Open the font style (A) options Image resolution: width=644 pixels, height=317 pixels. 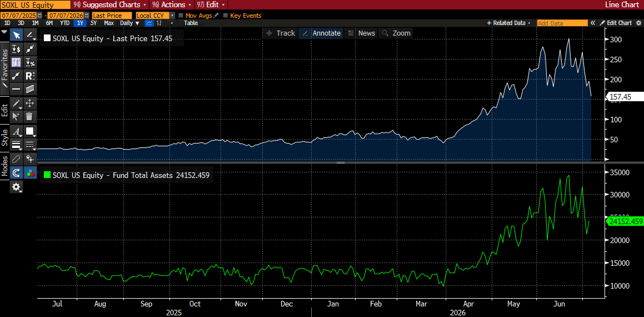coord(17,131)
